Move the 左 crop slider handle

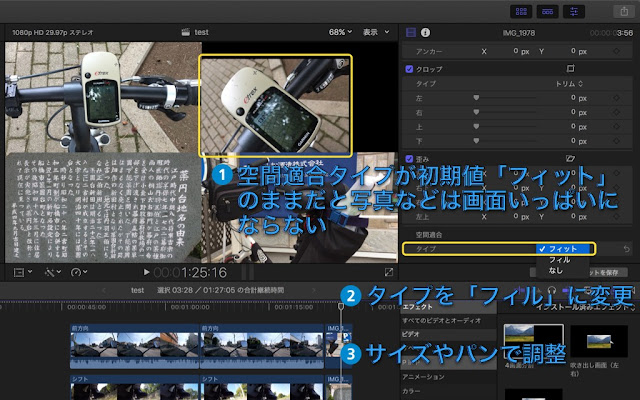pos(476,98)
